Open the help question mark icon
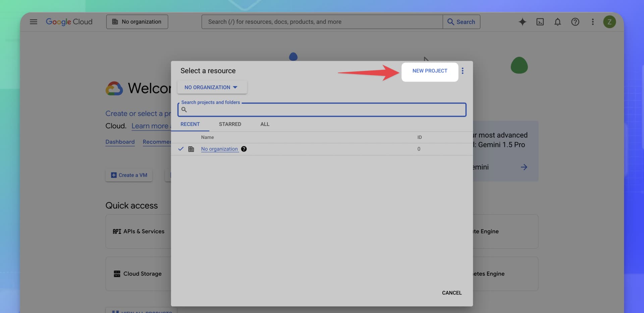 pyautogui.click(x=575, y=21)
